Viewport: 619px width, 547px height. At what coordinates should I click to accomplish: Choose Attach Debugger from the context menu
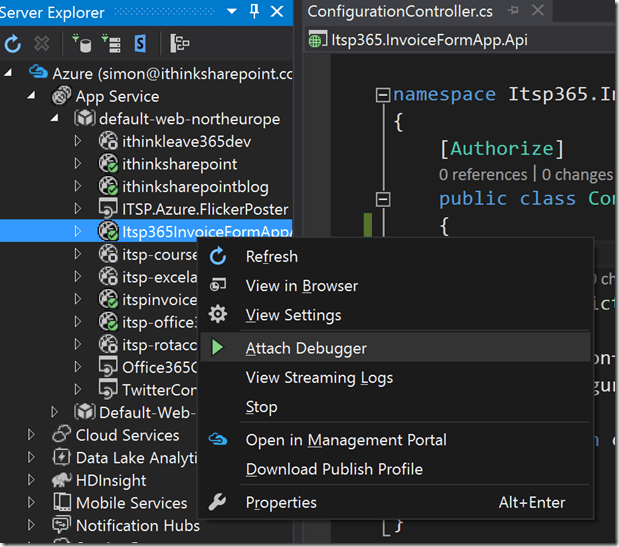(x=306, y=348)
